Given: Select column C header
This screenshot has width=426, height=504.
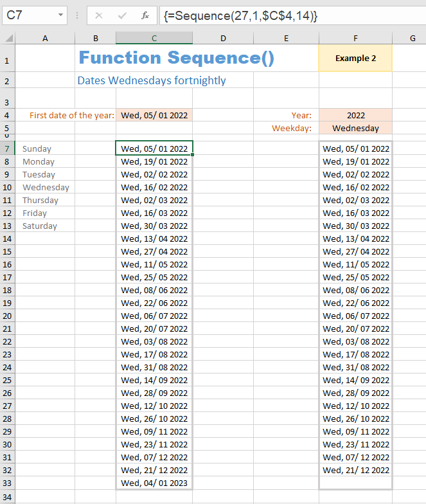Looking at the screenshot, I should [154, 39].
